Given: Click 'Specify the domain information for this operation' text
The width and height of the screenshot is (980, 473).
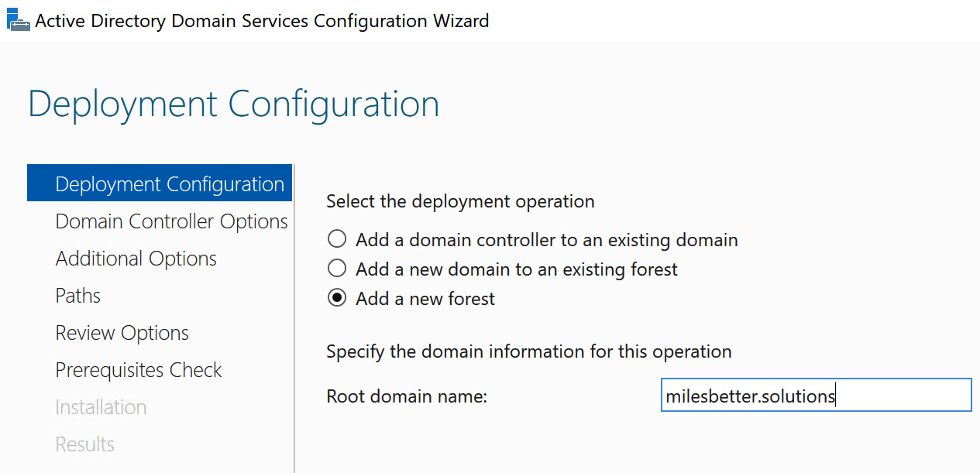Looking at the screenshot, I should [529, 351].
